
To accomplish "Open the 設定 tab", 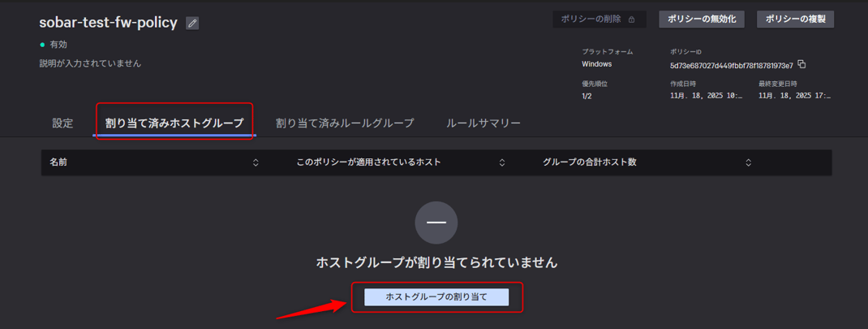I will (x=62, y=123).
